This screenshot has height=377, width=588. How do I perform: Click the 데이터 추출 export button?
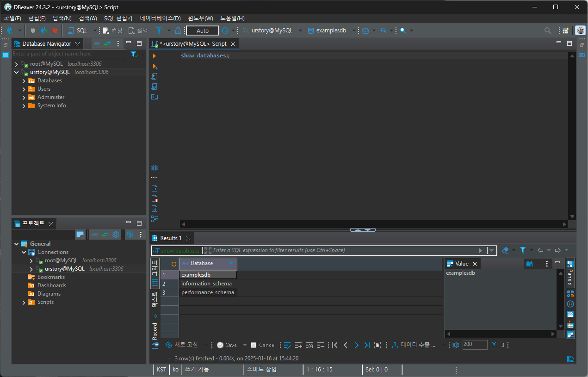[414, 345]
